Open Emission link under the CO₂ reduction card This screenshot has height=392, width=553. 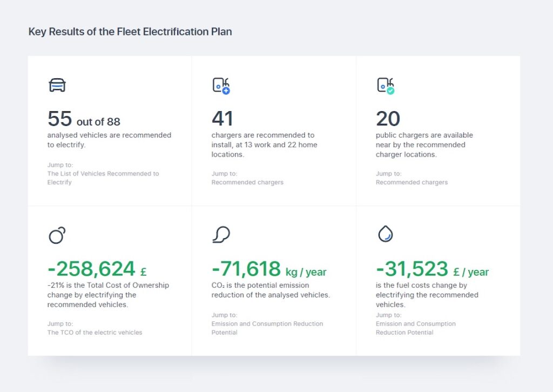(x=267, y=328)
